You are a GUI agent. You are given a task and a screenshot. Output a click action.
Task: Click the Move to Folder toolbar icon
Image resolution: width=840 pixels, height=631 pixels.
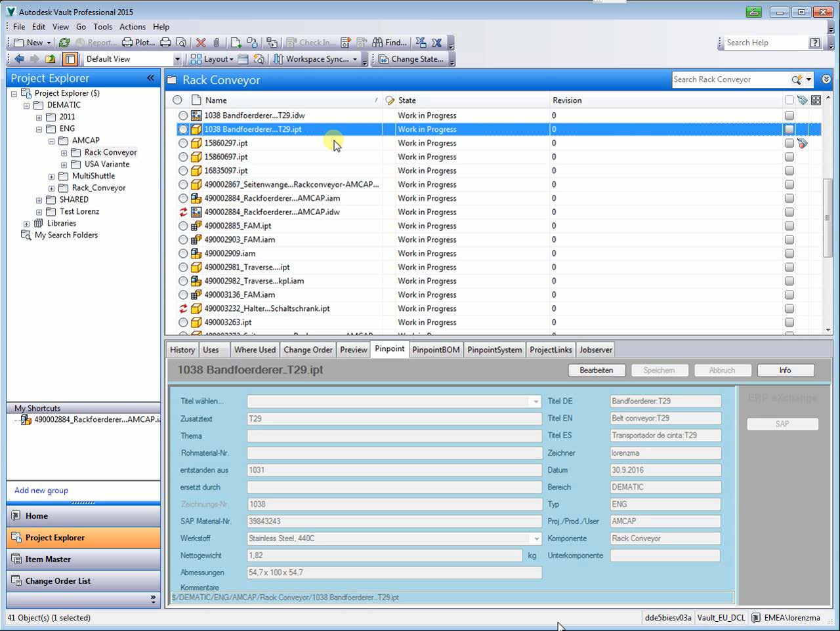[272, 43]
